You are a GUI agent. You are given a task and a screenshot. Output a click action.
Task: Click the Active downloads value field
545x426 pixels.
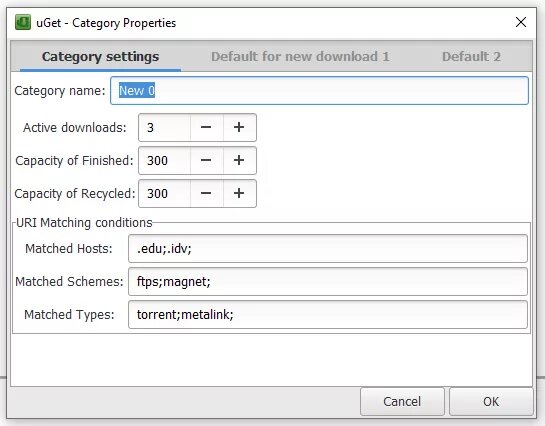[x=164, y=128]
